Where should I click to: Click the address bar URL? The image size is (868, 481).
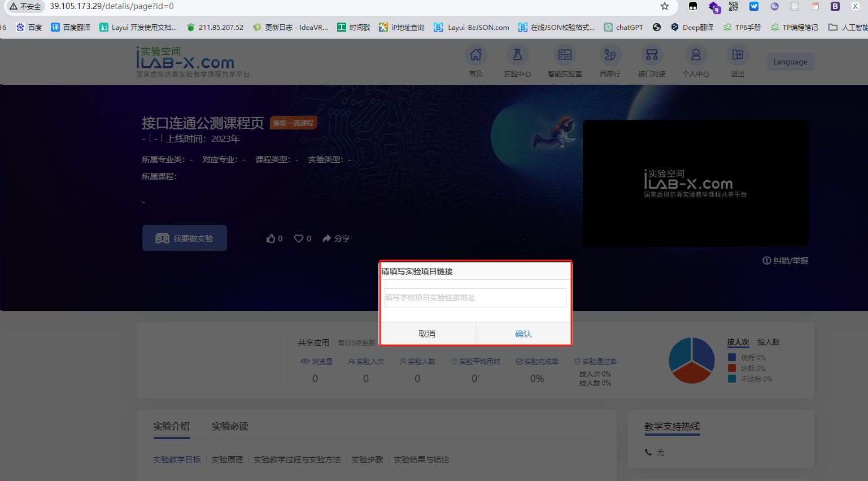coord(112,6)
